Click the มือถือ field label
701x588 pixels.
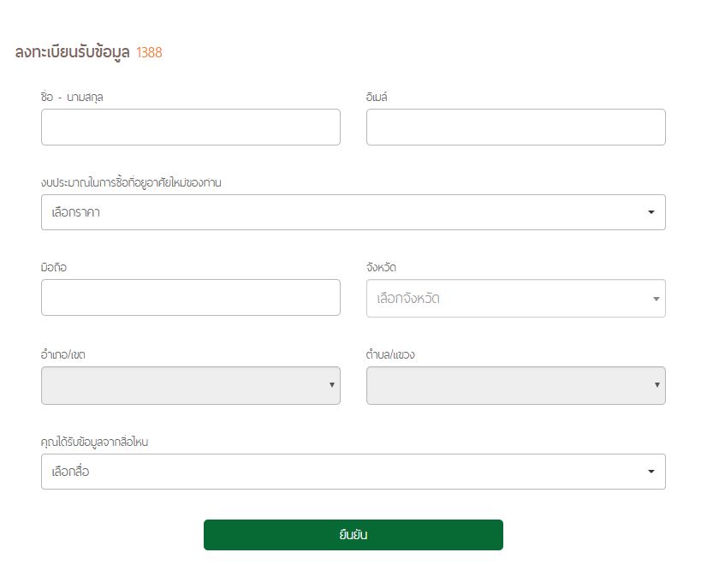click(53, 268)
